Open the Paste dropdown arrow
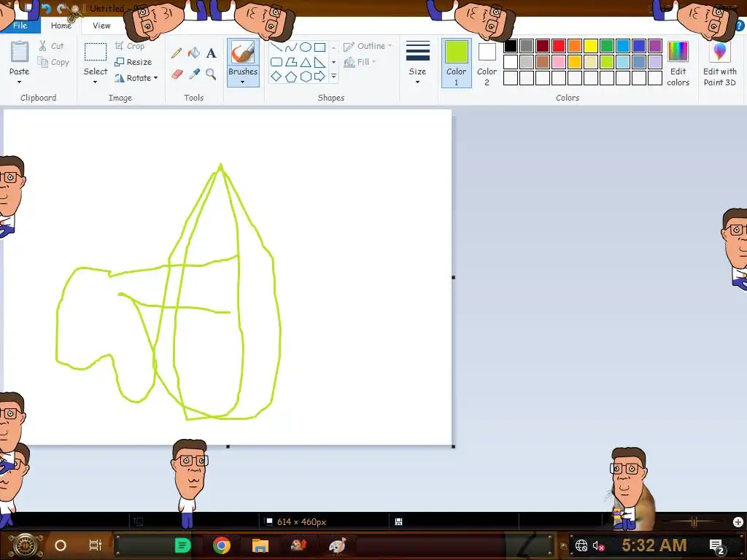The height and width of the screenshot is (560, 747). click(x=20, y=82)
